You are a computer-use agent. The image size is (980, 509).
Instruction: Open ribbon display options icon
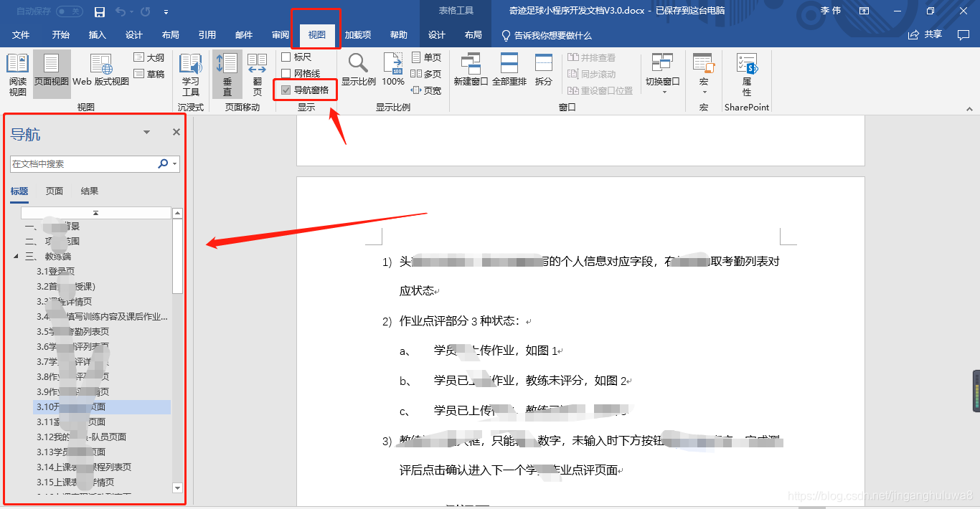(x=864, y=11)
